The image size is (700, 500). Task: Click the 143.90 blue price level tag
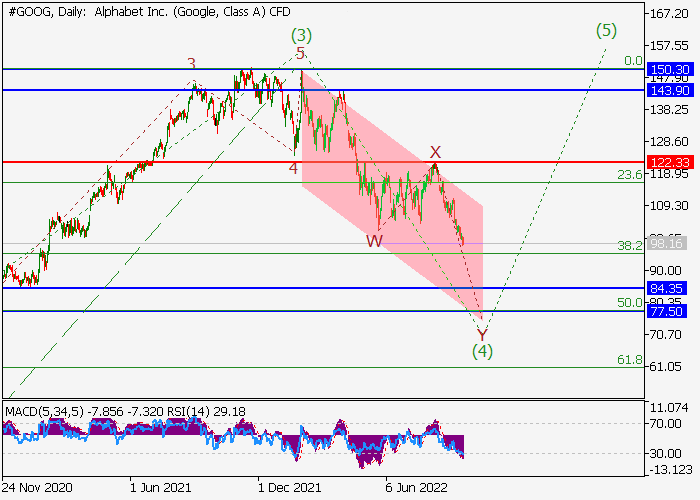(667, 90)
